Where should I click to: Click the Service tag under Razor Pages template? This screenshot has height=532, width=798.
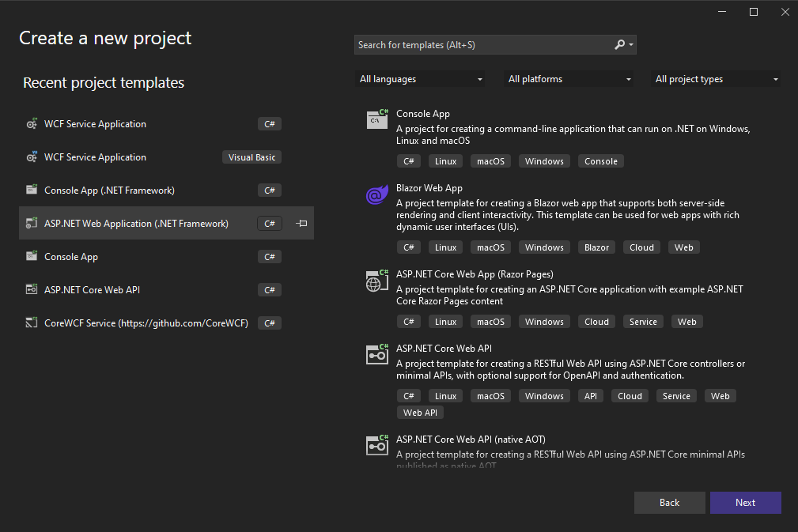click(x=643, y=322)
